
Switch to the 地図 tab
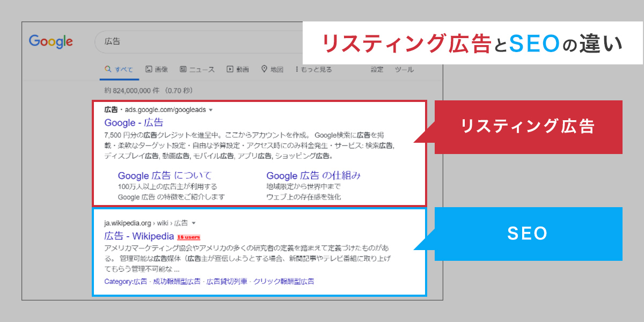[272, 69]
